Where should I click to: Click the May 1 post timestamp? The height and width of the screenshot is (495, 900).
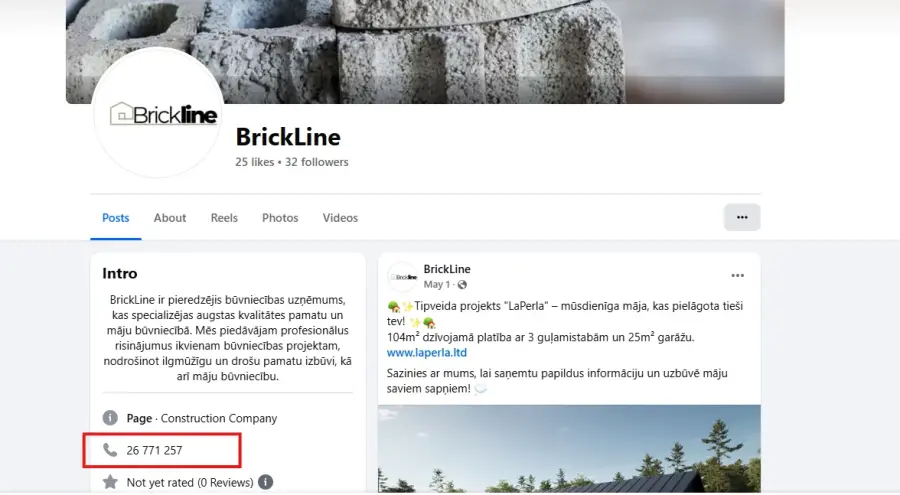[437, 284]
